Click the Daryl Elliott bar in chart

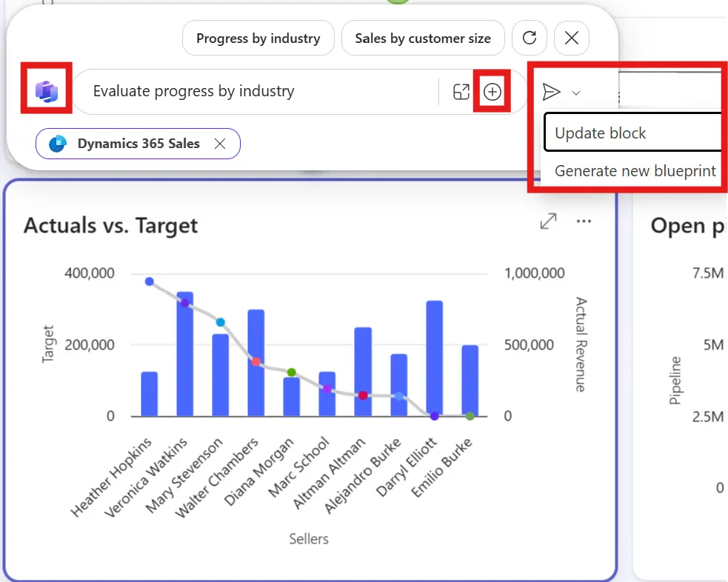pyautogui.click(x=435, y=355)
